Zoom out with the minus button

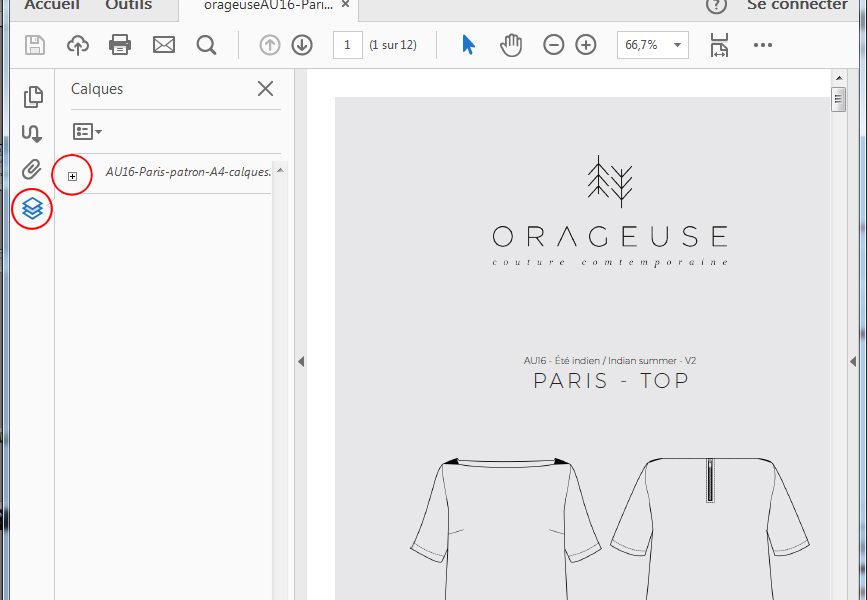553,45
